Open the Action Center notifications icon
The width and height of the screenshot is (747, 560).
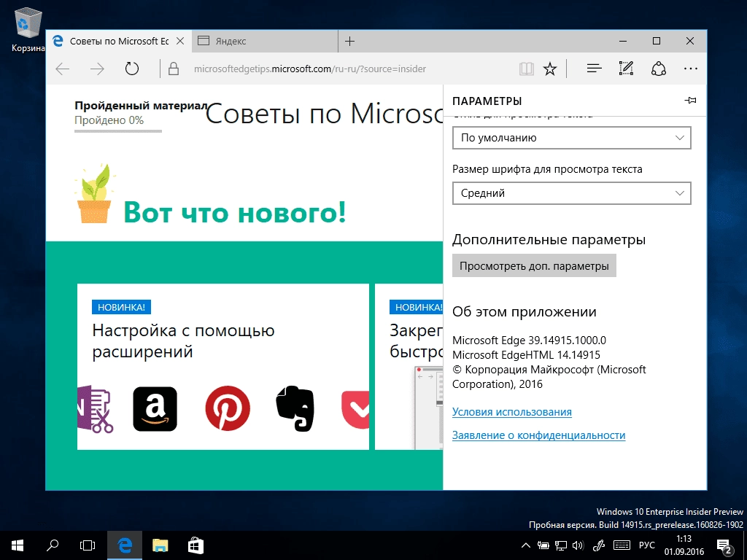coord(724,546)
